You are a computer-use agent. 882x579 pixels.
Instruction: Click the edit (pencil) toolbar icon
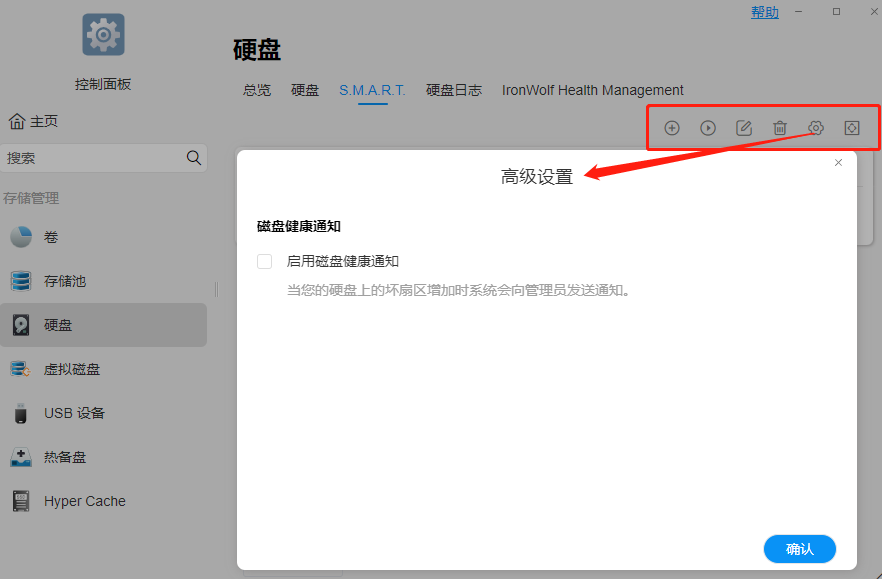[x=744, y=128]
